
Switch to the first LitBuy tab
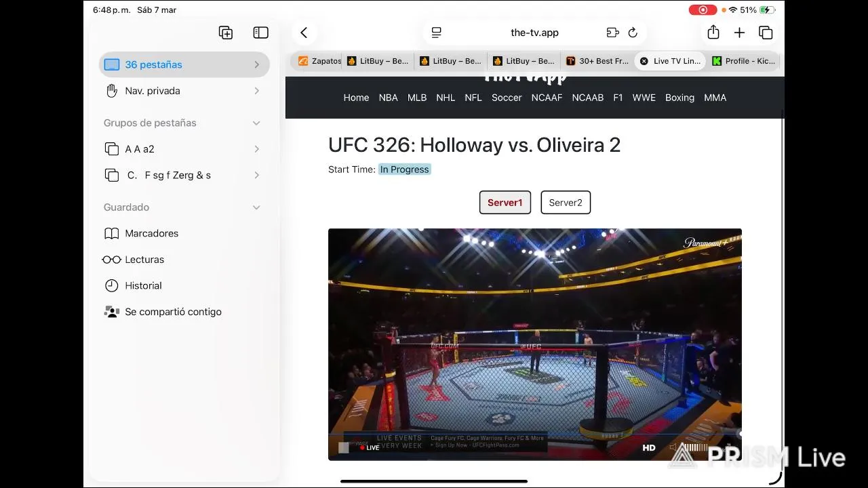point(378,61)
